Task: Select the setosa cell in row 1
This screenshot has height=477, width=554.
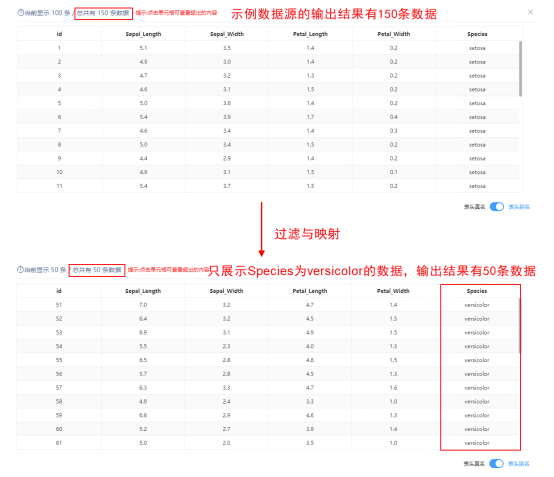Action: tap(477, 48)
